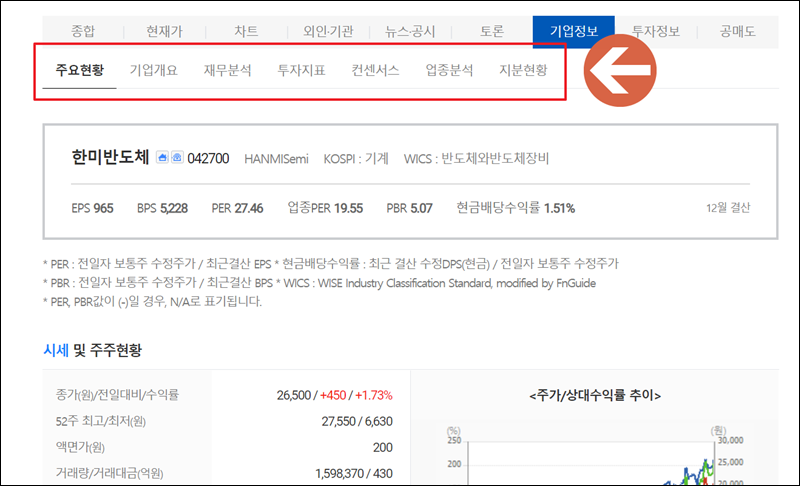The height and width of the screenshot is (486, 800).
Task: Open the company homepage house icon
Action: pyautogui.click(x=162, y=157)
